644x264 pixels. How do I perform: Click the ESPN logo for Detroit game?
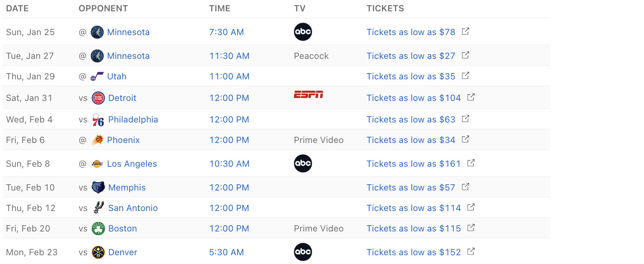(x=308, y=95)
